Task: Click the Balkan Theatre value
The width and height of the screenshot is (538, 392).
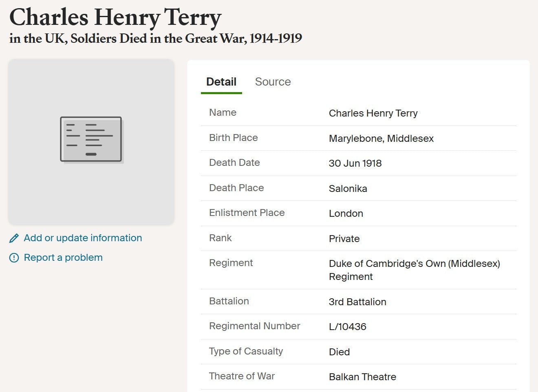Action: (362, 377)
